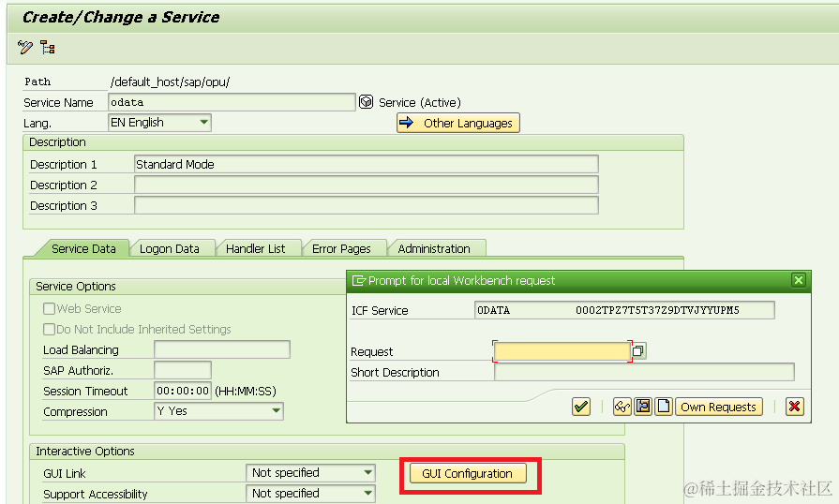This screenshot has width=839, height=504.
Task: Open the value help next to Request field
Action: tap(638, 351)
